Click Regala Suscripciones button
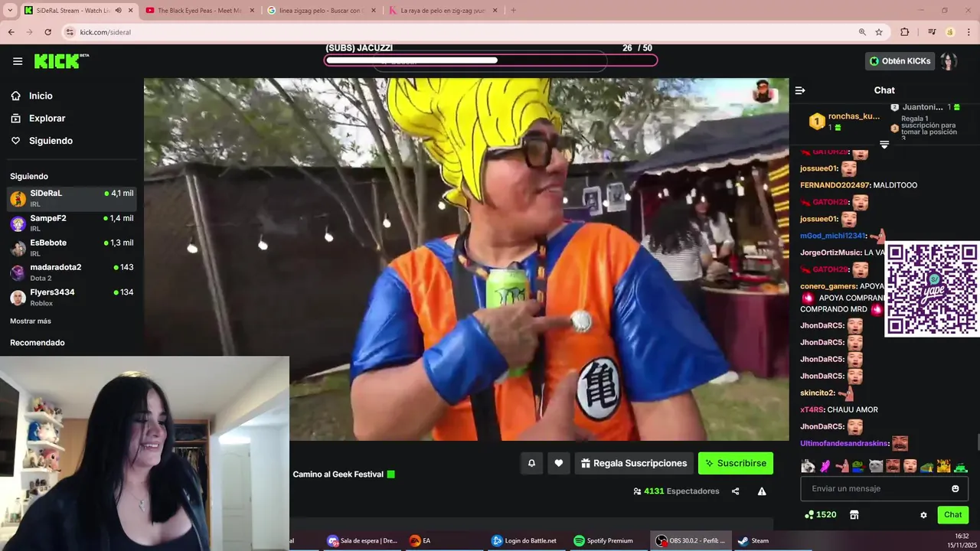Screen dimensions: 980x551 pos(634,463)
